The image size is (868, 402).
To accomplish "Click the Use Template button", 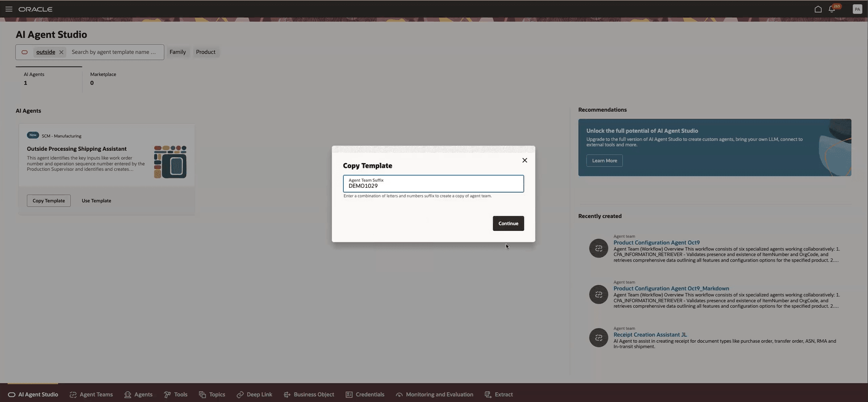I will click(x=96, y=201).
